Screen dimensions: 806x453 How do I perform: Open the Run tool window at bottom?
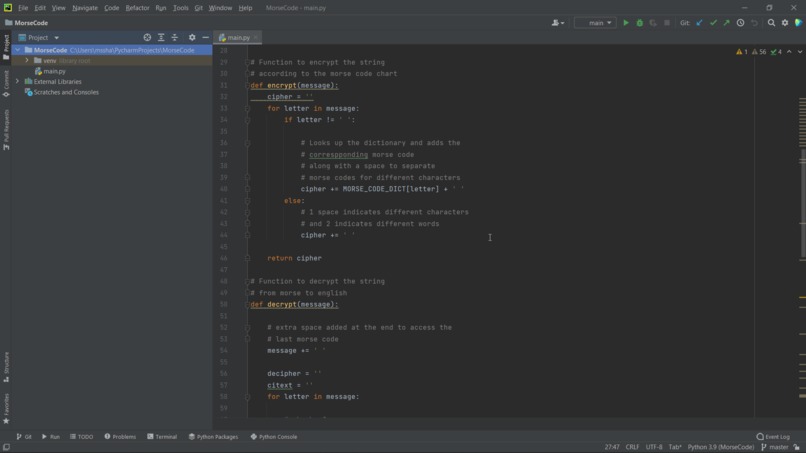[51, 437]
